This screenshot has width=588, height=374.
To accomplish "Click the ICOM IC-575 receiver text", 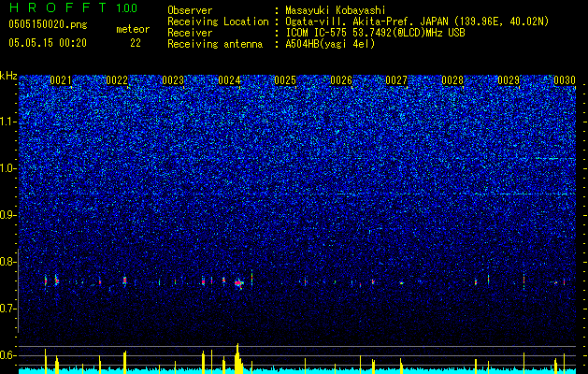I will [375, 33].
